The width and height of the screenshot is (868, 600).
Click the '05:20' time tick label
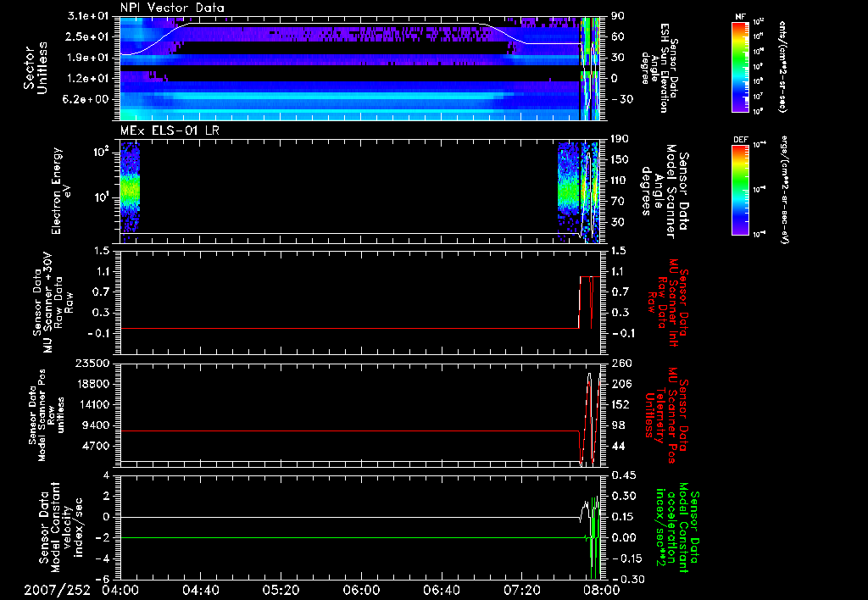[x=281, y=590]
